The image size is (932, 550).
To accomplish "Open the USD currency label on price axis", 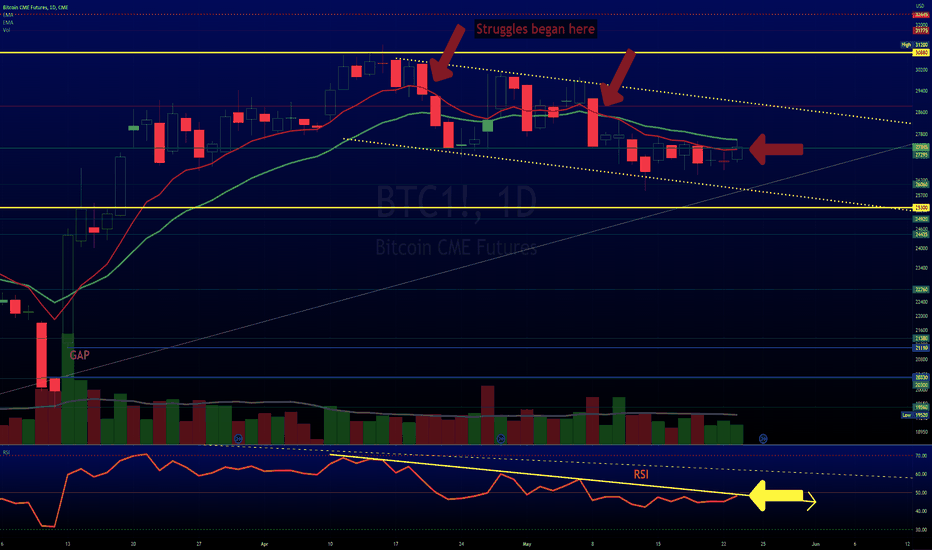I will (920, 6).
